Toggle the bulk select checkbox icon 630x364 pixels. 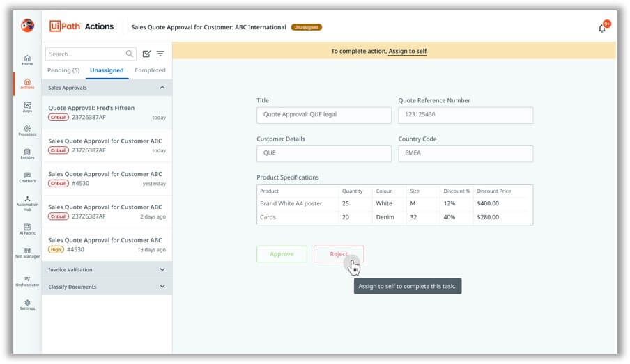pyautogui.click(x=146, y=54)
